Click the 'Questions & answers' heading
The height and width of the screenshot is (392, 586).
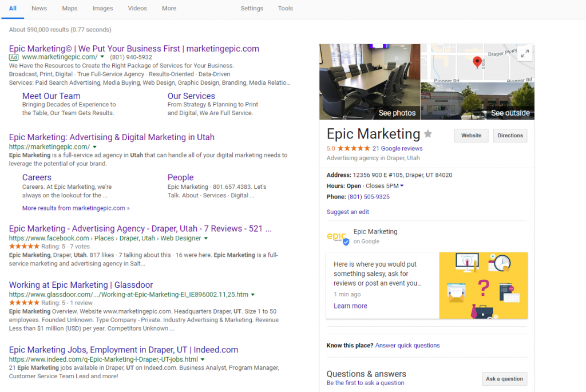pos(366,374)
